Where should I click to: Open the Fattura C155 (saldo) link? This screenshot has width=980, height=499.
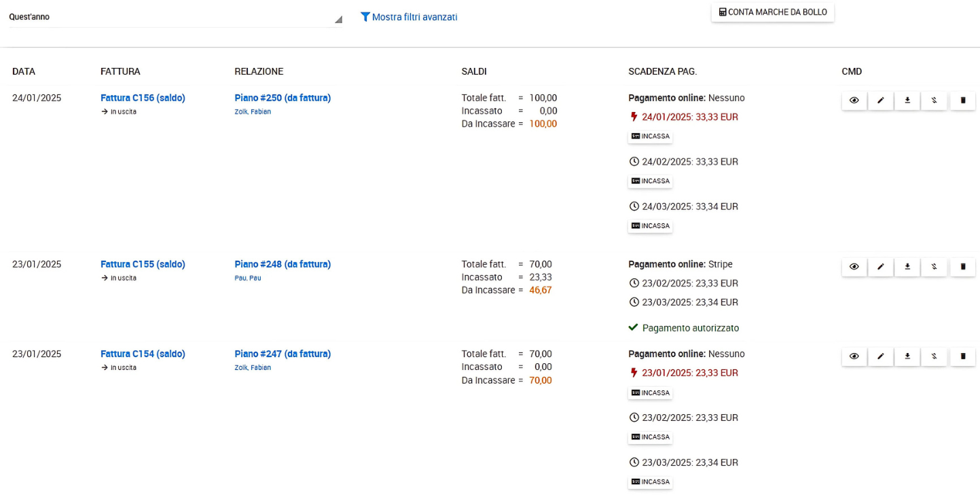[x=143, y=264]
